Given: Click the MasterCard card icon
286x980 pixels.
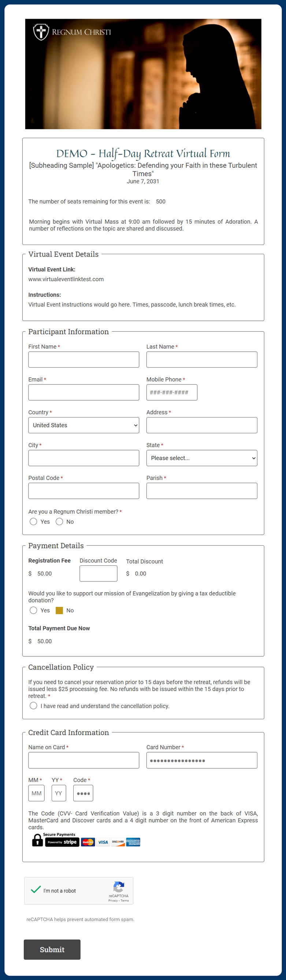Looking at the screenshot, I should (x=88, y=842).
